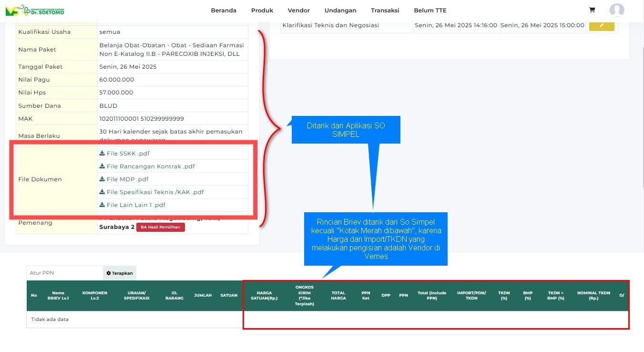Open the Transaksi menu
This screenshot has height=352, width=644.
point(385,10)
